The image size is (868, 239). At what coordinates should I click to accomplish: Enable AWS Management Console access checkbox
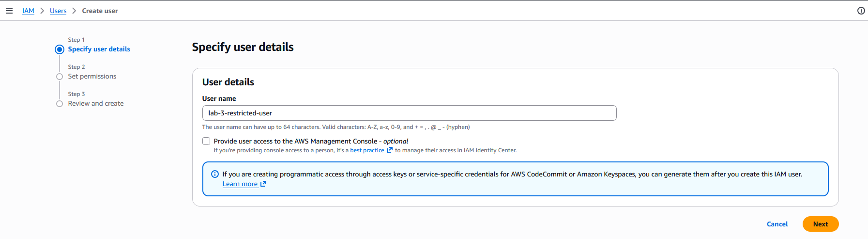pos(206,141)
